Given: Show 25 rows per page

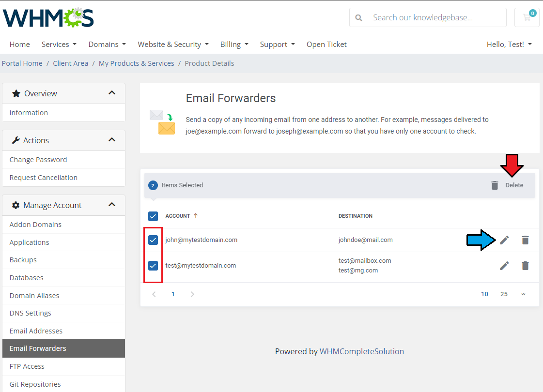Looking at the screenshot, I should pos(504,294).
